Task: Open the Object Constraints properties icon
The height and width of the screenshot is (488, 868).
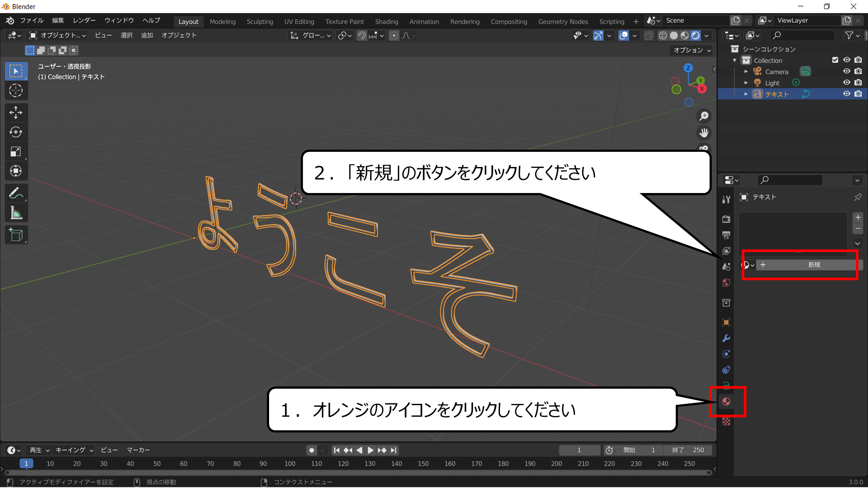Action: (726, 370)
